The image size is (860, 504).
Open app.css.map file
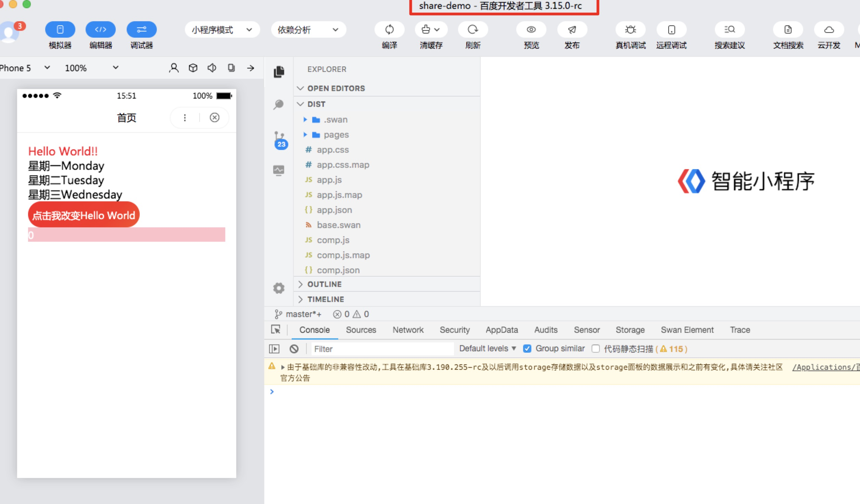(387, 165)
